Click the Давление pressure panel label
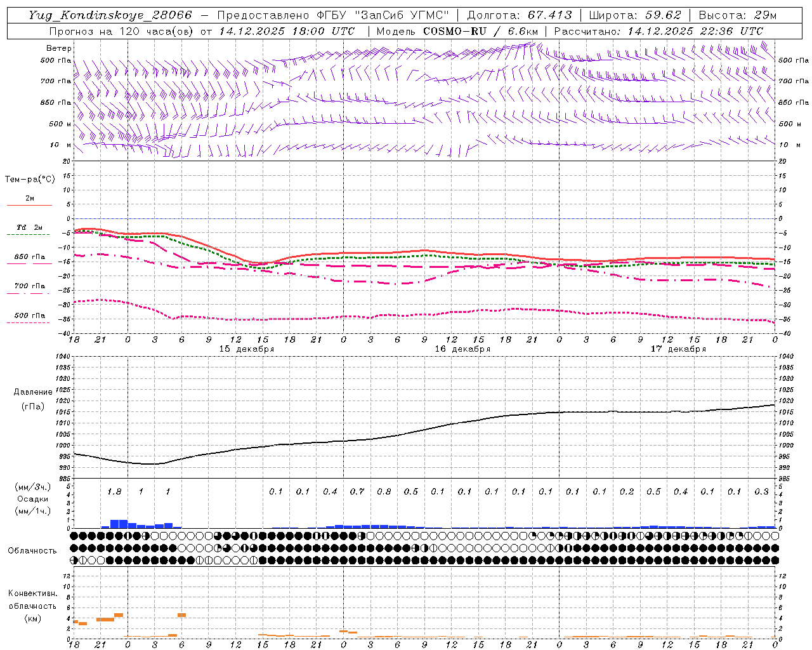Screen dimensions: 812x650 33,392
